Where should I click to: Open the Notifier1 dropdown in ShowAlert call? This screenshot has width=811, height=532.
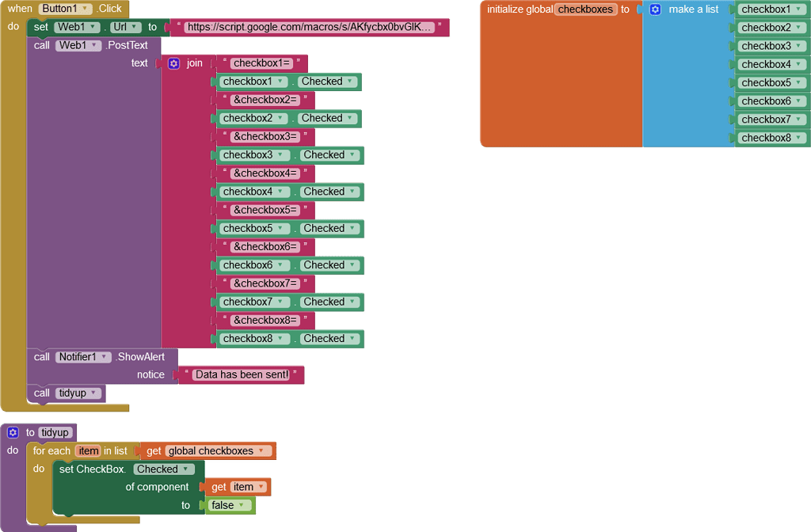pyautogui.click(x=103, y=356)
